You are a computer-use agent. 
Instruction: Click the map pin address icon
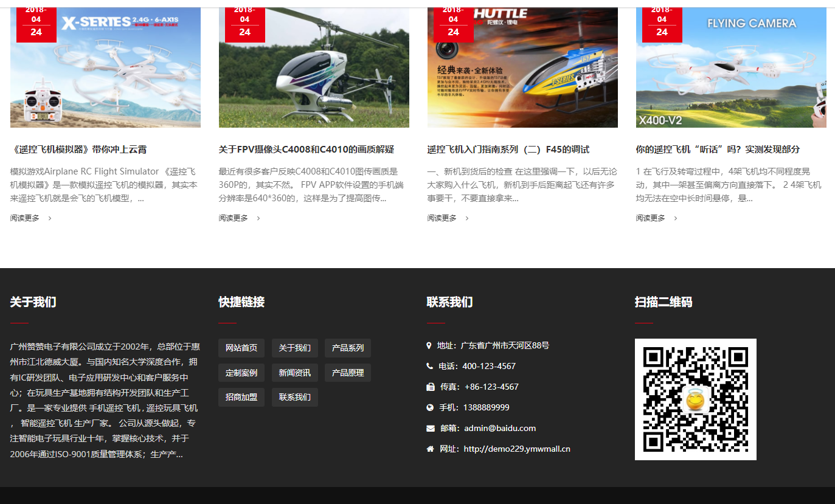pos(429,345)
